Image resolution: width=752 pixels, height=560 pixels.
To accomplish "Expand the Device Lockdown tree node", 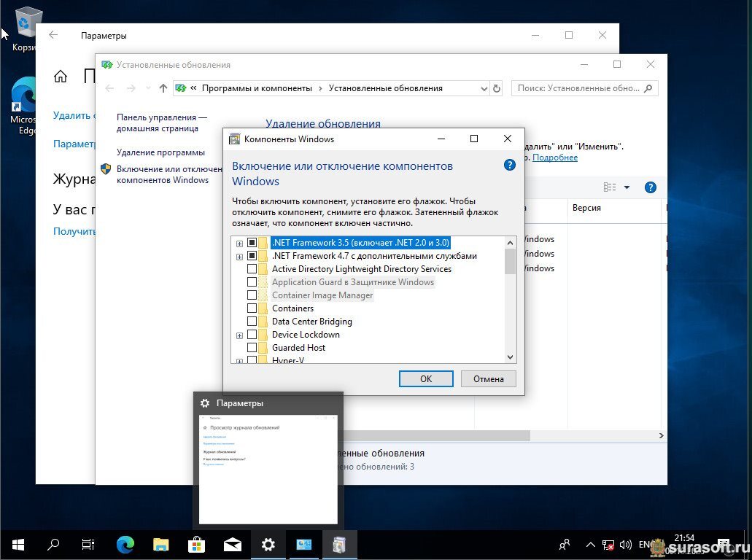I will [239, 335].
